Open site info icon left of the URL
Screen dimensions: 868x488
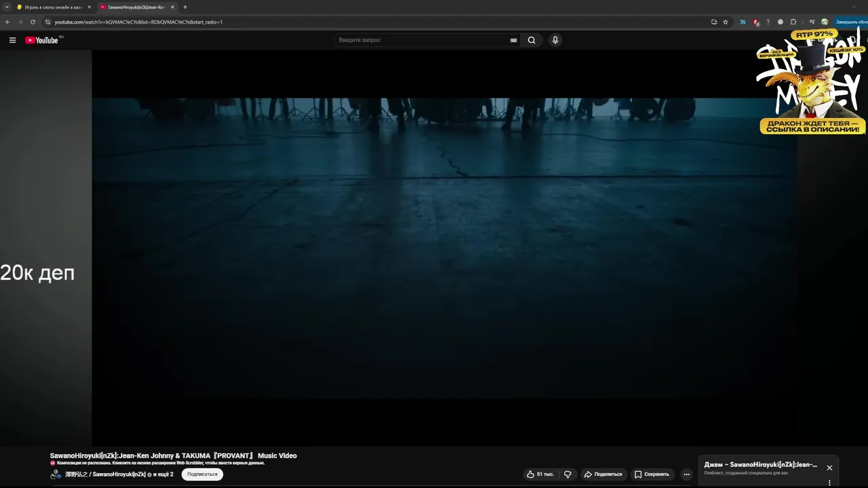tap(47, 22)
